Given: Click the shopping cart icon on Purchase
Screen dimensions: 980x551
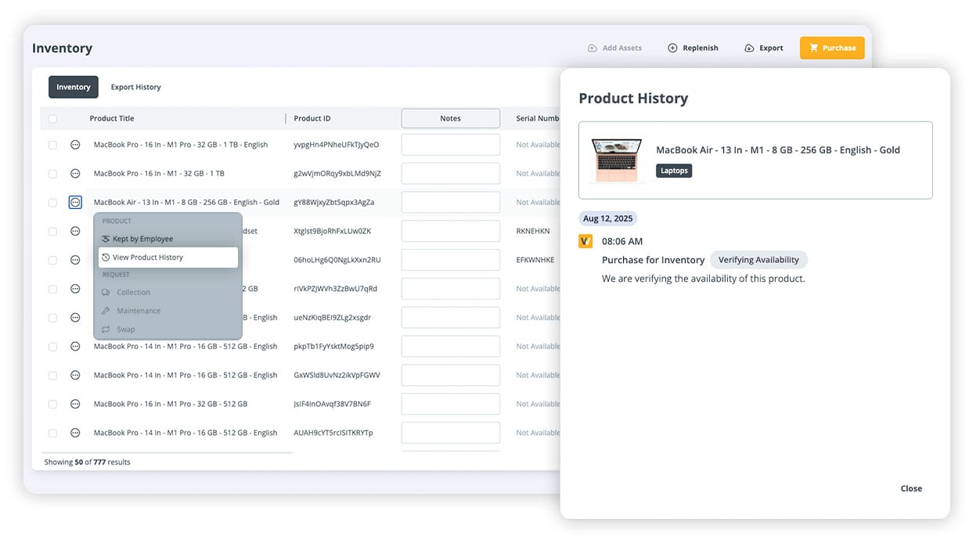Looking at the screenshot, I should click(x=814, y=48).
